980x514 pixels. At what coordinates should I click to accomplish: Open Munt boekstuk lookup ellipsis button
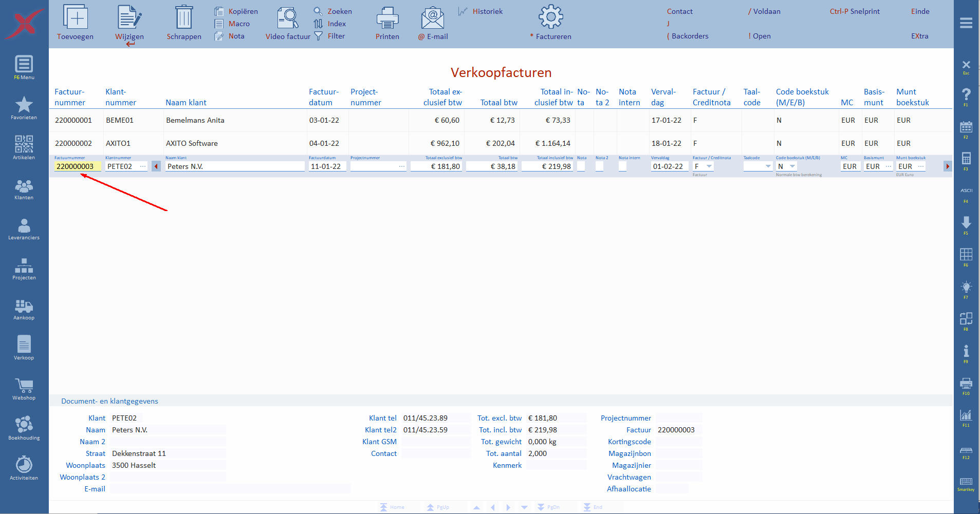[921, 166]
